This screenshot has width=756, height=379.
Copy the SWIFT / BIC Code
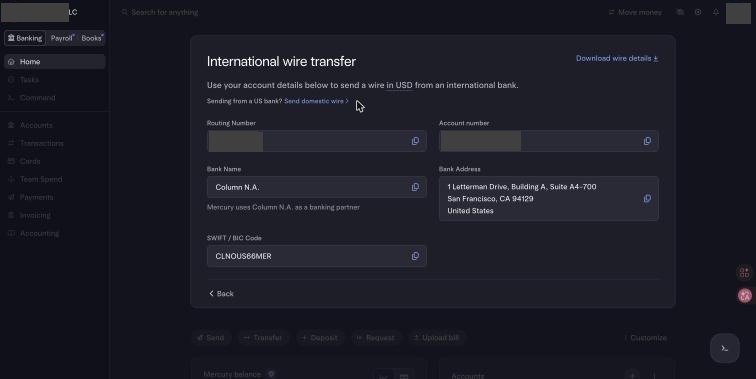[415, 256]
